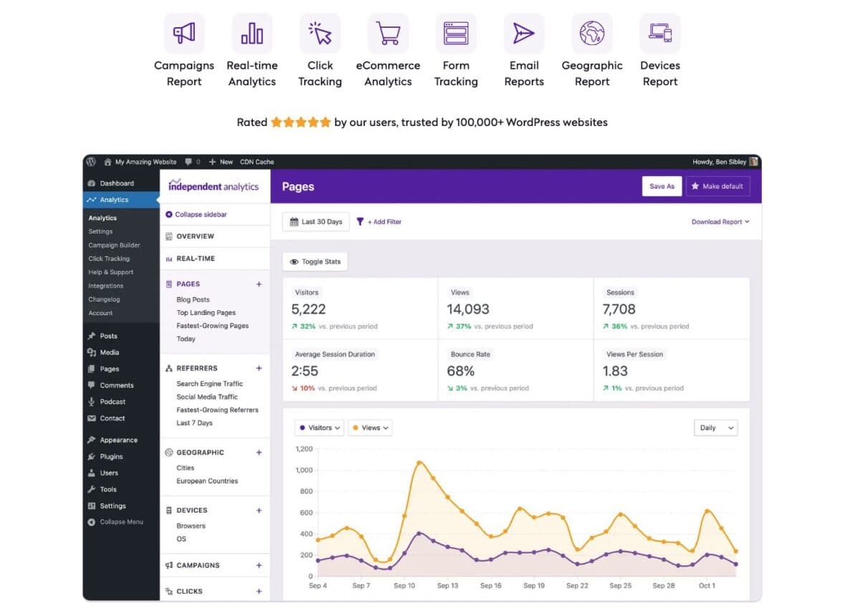Open the eCommerce Analytics cart icon
Screen dimensions: 860x616
[x=388, y=34]
